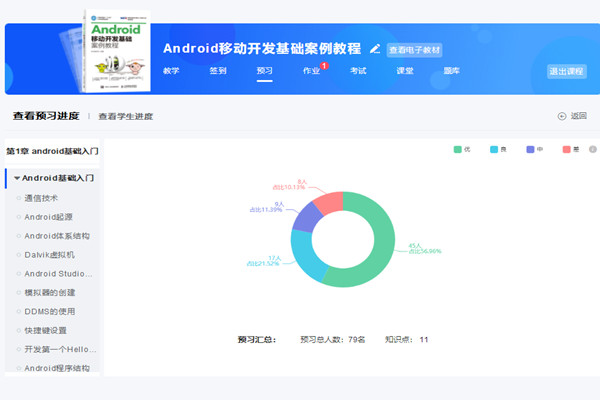Open the 第1章 android基础入门 chapter header
Screen dimensions: 600x400
[52, 151]
